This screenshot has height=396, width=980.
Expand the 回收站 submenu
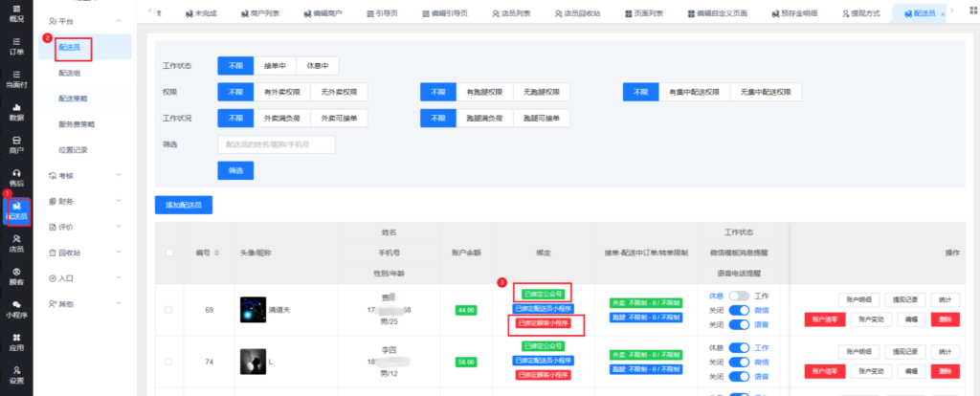(117, 253)
